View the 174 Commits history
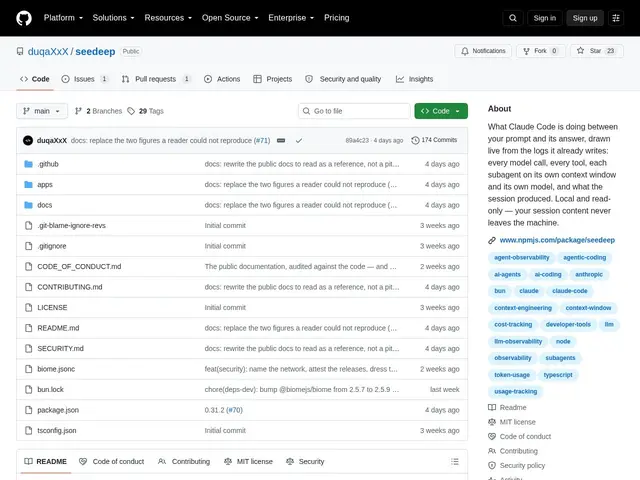The width and height of the screenshot is (640, 480). tap(434, 140)
